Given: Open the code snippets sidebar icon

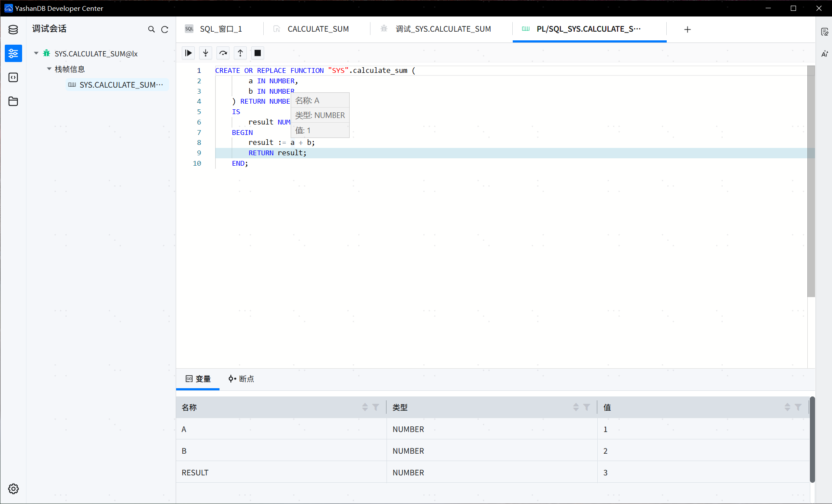Looking at the screenshot, I should [13, 77].
